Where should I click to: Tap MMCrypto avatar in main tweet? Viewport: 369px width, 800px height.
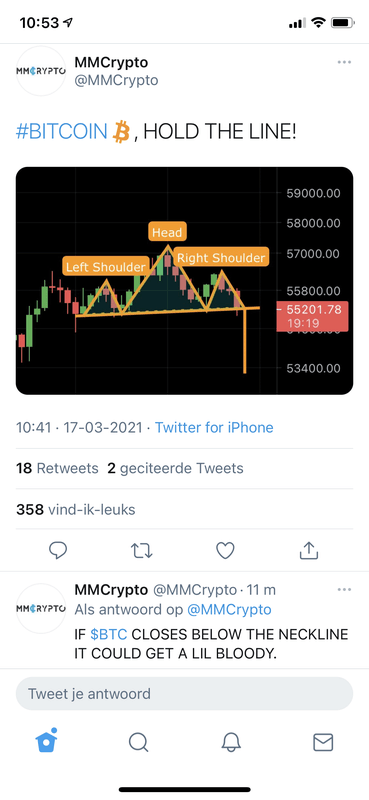coord(41,71)
